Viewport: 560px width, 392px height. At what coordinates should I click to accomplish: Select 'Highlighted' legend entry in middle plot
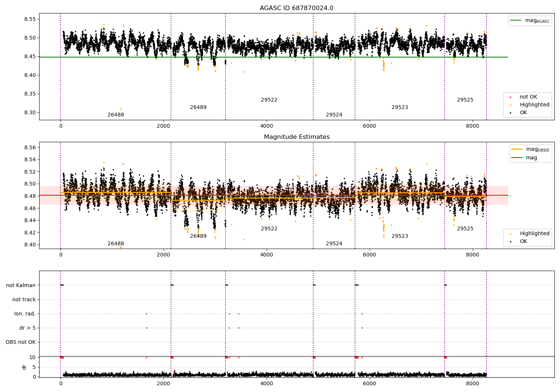point(534,234)
